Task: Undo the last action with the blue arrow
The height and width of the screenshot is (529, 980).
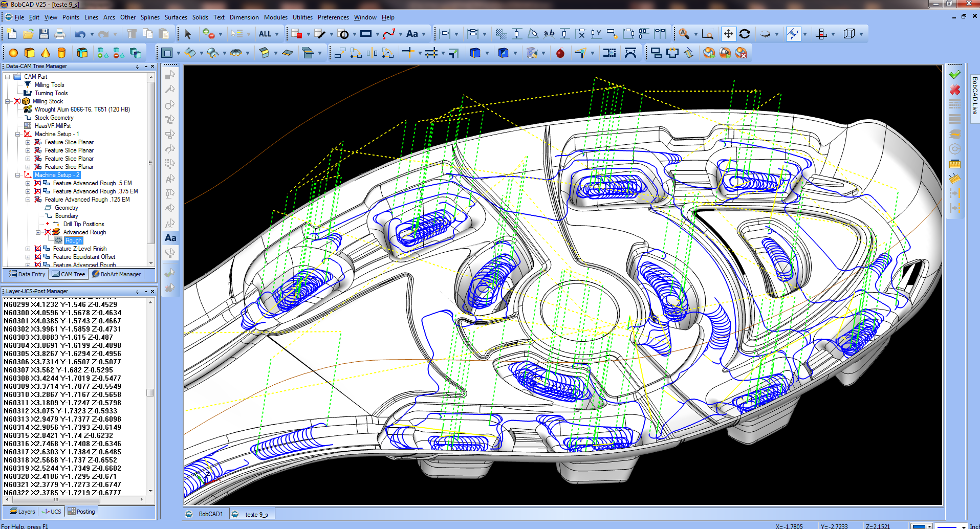Action: [x=80, y=34]
